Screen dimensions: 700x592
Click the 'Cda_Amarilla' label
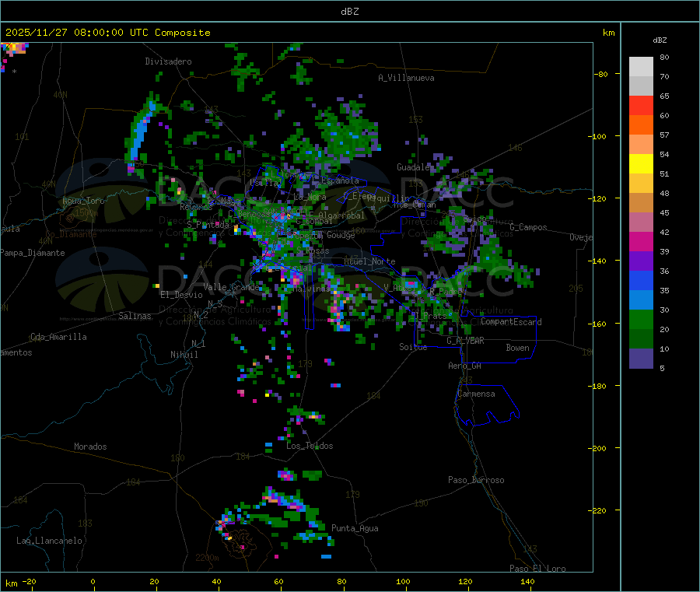tap(58, 337)
